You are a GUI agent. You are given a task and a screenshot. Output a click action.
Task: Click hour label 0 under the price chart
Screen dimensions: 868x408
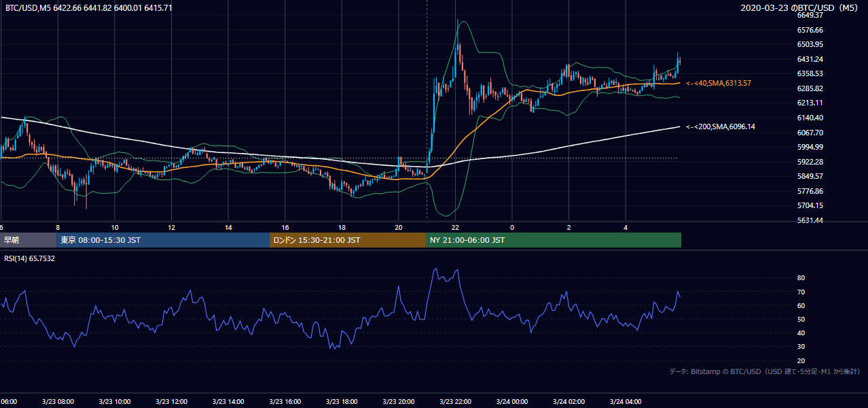tap(512, 227)
